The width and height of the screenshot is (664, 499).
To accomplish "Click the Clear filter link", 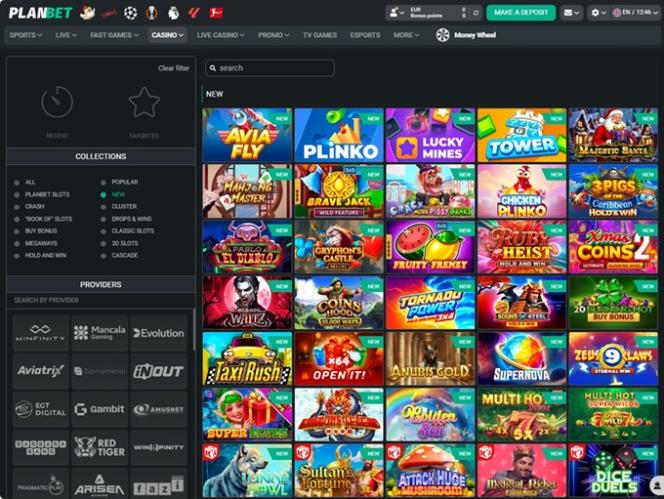I will pos(173,68).
